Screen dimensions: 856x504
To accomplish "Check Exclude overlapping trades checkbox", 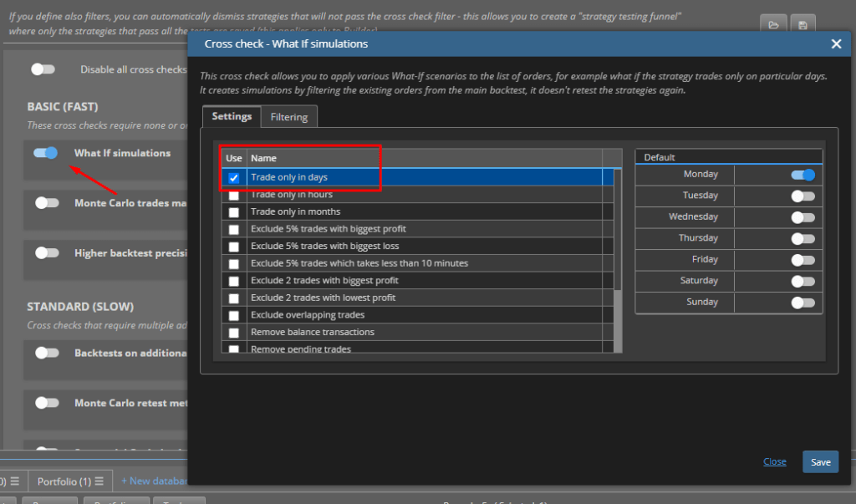I will click(234, 315).
